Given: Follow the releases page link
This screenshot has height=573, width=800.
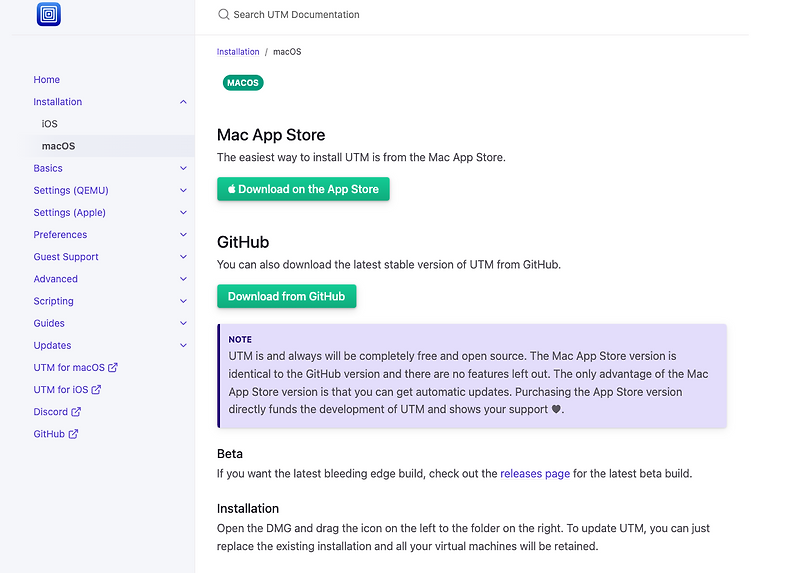Looking at the screenshot, I should click(535, 473).
